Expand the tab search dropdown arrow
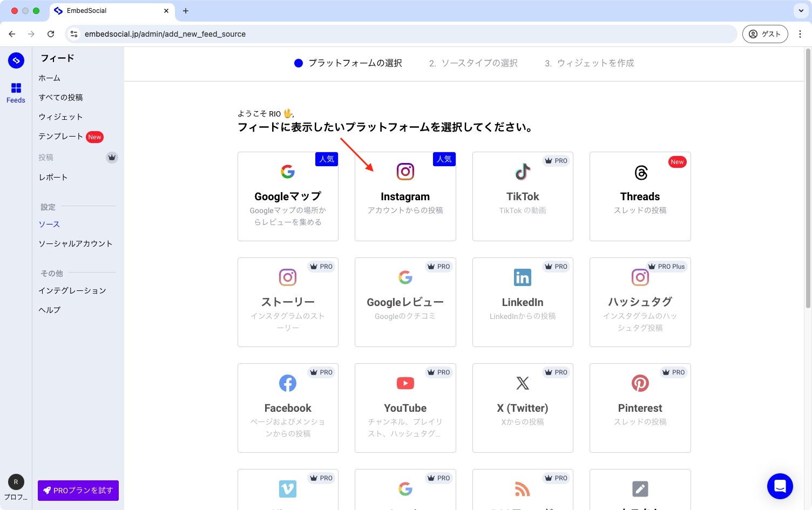The image size is (812, 510). (801, 10)
